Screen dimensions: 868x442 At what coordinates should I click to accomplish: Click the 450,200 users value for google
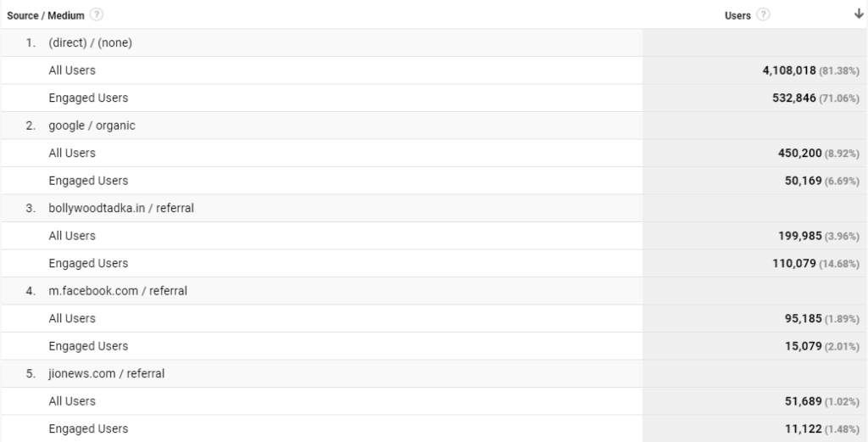tap(799, 153)
